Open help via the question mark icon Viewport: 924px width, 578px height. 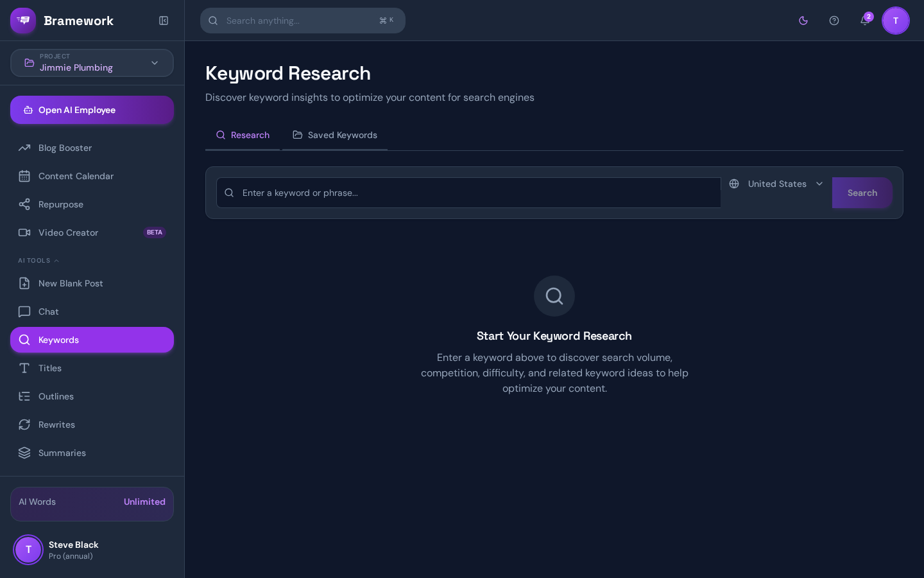click(x=834, y=21)
